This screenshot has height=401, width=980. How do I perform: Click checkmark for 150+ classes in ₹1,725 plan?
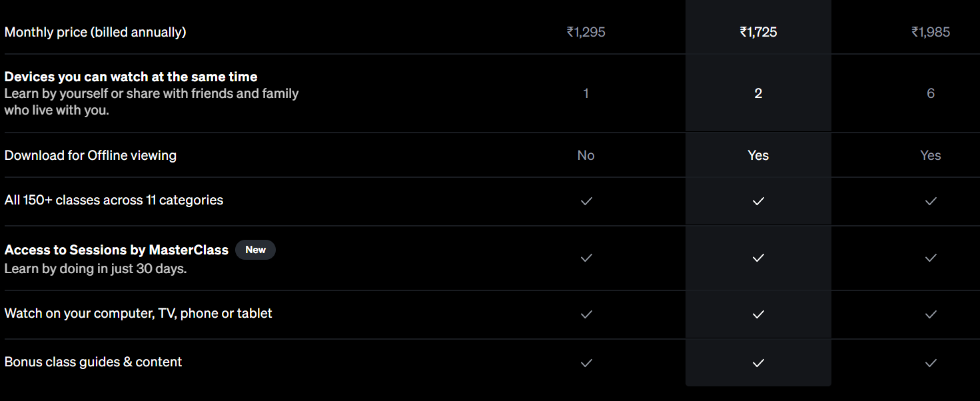(758, 201)
